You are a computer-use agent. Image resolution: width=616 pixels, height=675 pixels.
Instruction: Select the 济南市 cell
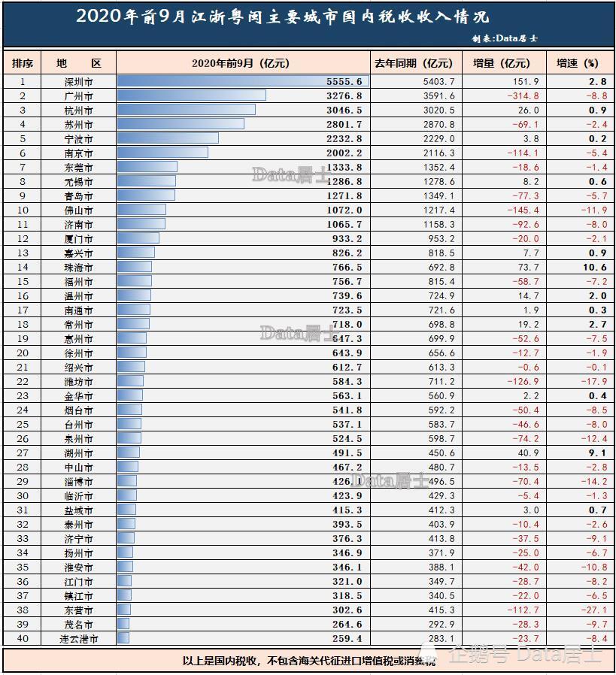point(79,224)
